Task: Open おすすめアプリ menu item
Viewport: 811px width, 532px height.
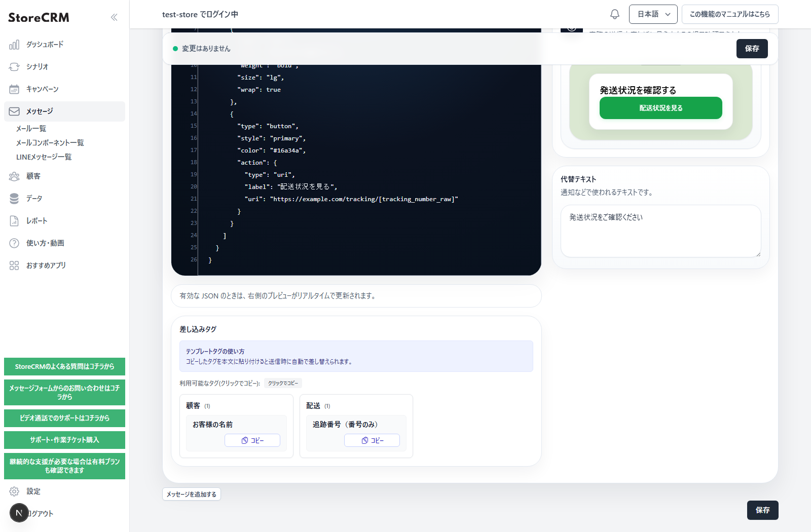Action: (x=64, y=265)
